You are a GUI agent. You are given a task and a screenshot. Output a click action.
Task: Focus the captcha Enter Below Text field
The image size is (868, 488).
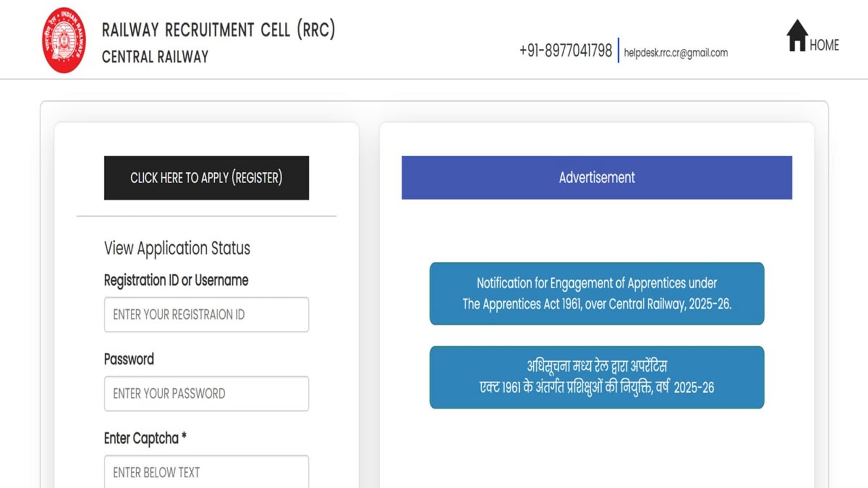point(206,472)
